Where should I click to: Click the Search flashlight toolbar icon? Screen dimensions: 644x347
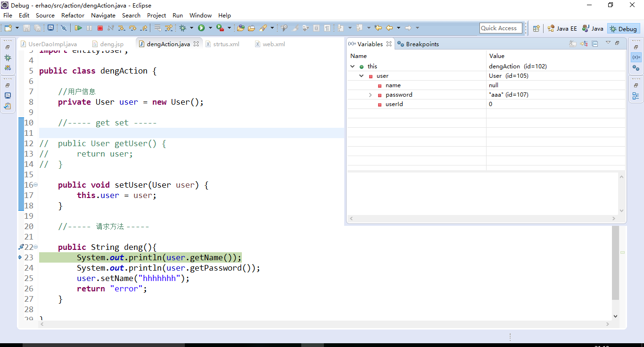click(x=263, y=28)
